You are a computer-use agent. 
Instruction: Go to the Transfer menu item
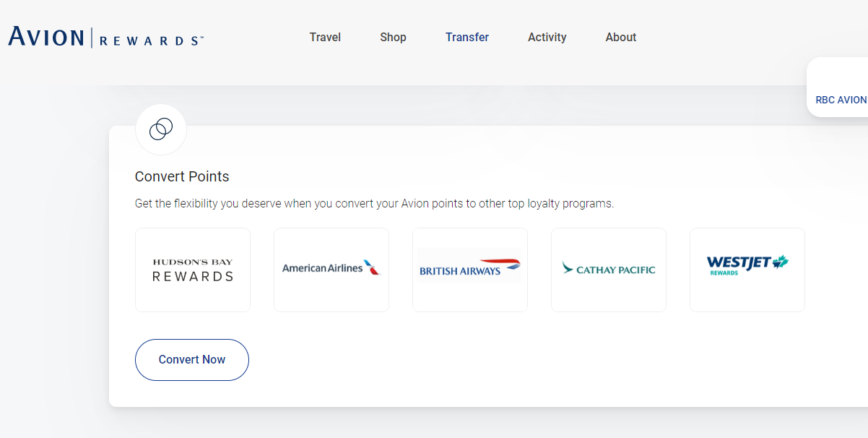[x=467, y=37]
